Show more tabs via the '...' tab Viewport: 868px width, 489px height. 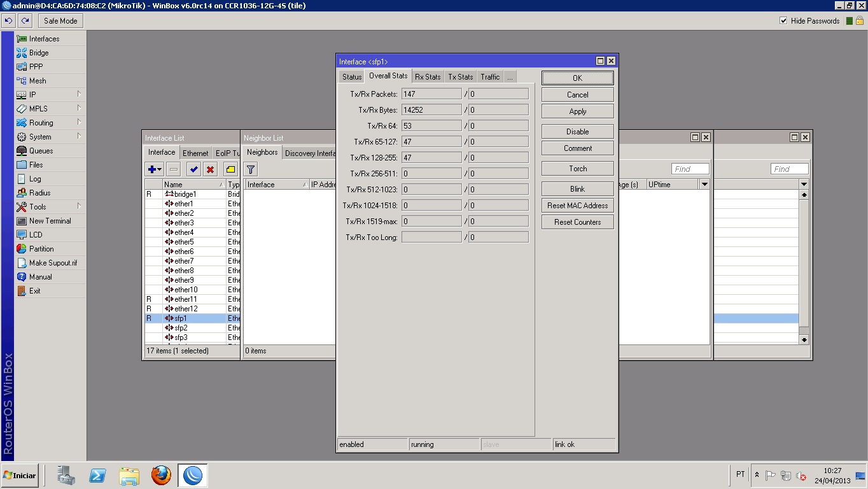pos(510,77)
